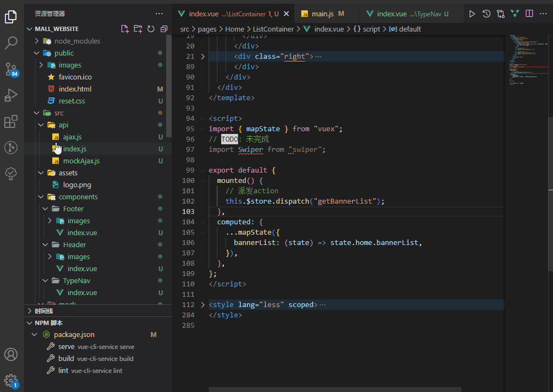Open mockAjax.js in the api folder
This screenshot has width=553, height=392.
click(x=81, y=161)
